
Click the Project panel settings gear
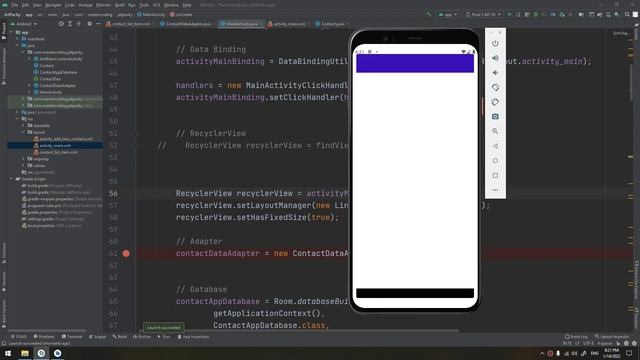(90, 24)
